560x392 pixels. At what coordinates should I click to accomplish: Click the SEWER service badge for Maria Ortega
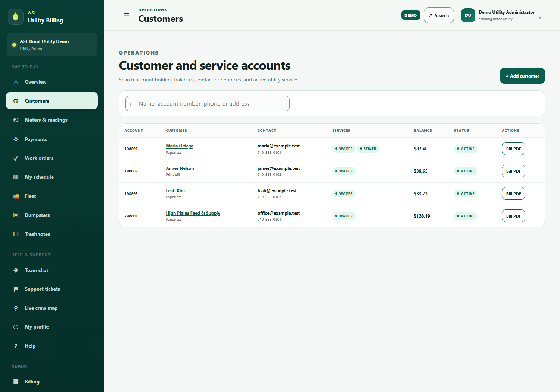(x=368, y=149)
